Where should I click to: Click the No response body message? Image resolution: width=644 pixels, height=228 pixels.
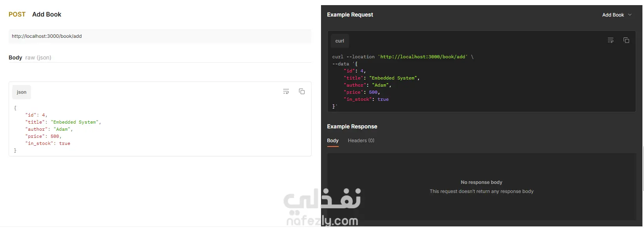tap(481, 182)
